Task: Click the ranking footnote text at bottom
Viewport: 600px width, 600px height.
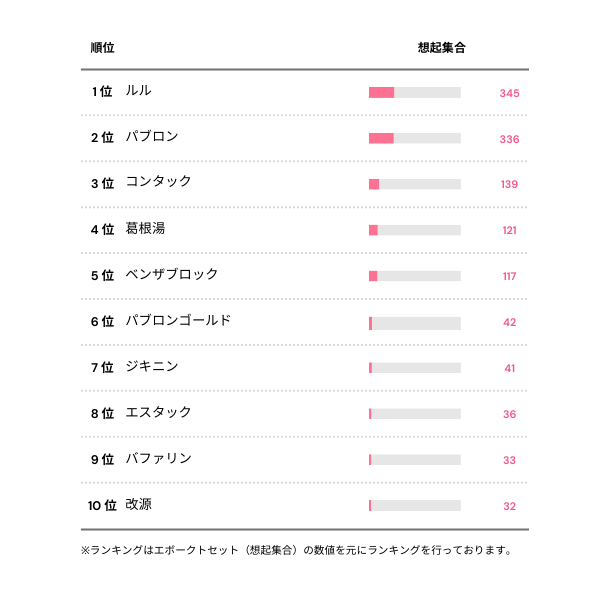Action: click(x=296, y=550)
